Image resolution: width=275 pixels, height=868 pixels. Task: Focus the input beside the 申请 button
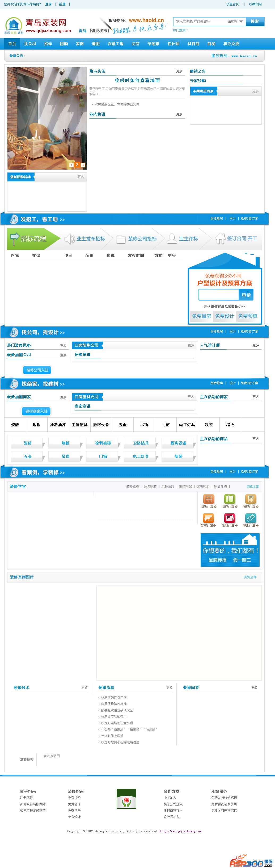pyautogui.click(x=219, y=295)
